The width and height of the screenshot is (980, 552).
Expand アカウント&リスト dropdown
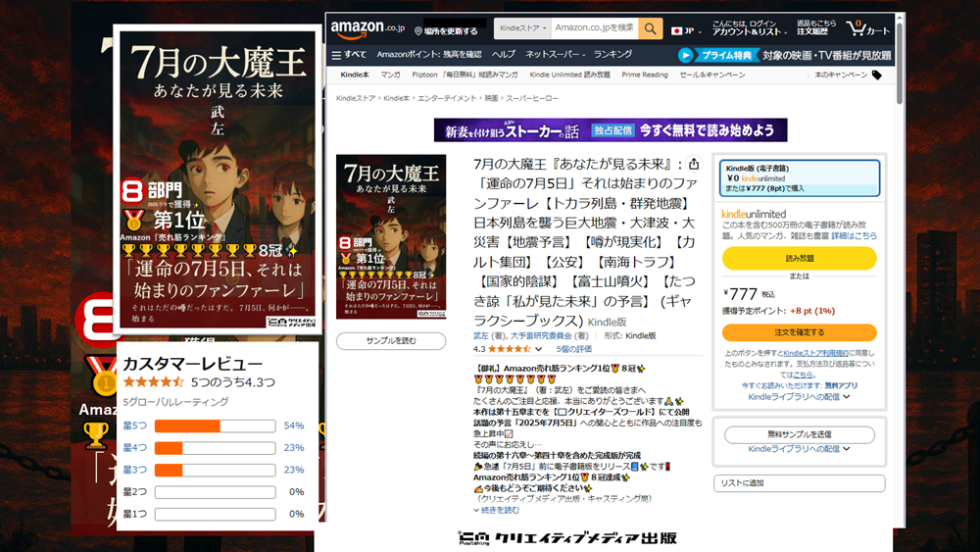[x=749, y=28]
